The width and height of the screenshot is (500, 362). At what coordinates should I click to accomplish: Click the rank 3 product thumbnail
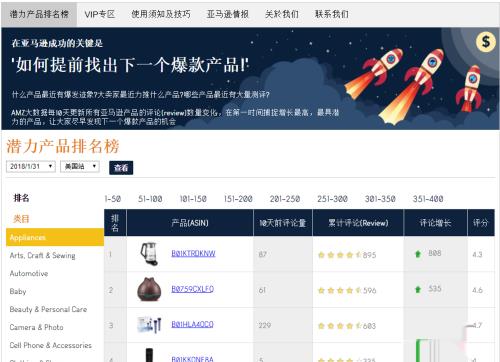tap(149, 325)
